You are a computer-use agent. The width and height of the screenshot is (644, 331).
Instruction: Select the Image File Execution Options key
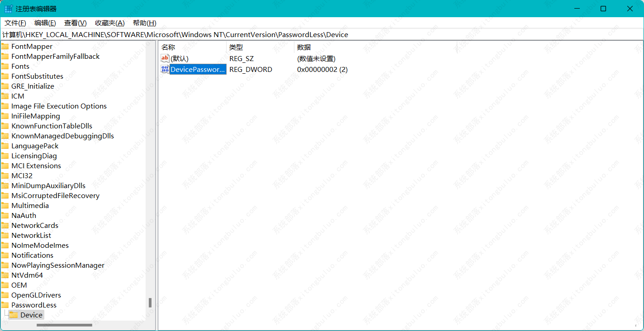point(59,106)
